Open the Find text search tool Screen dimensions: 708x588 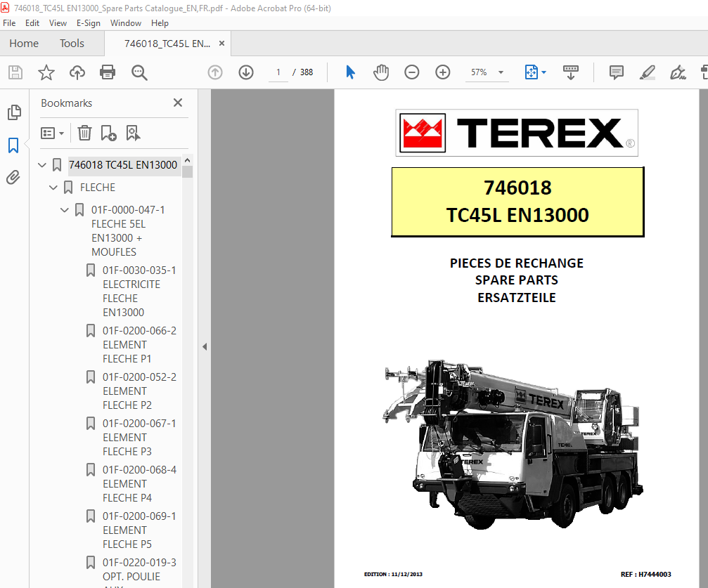point(139,72)
